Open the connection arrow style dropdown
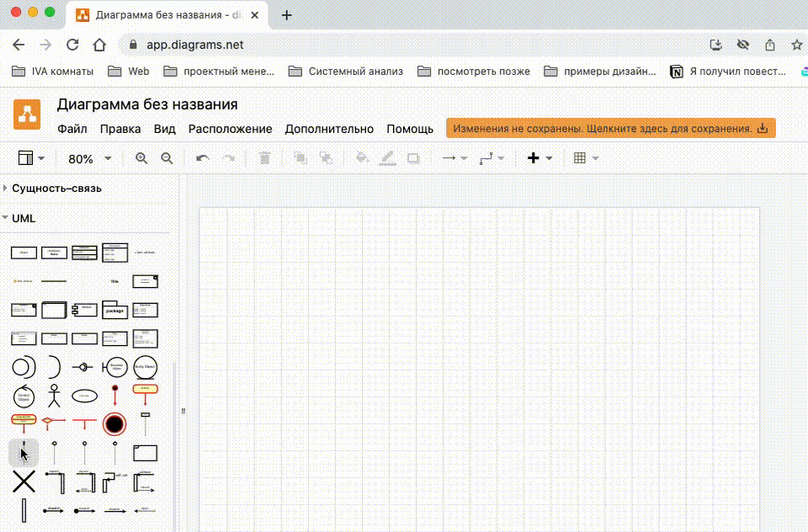808x532 pixels. pyautogui.click(x=455, y=158)
